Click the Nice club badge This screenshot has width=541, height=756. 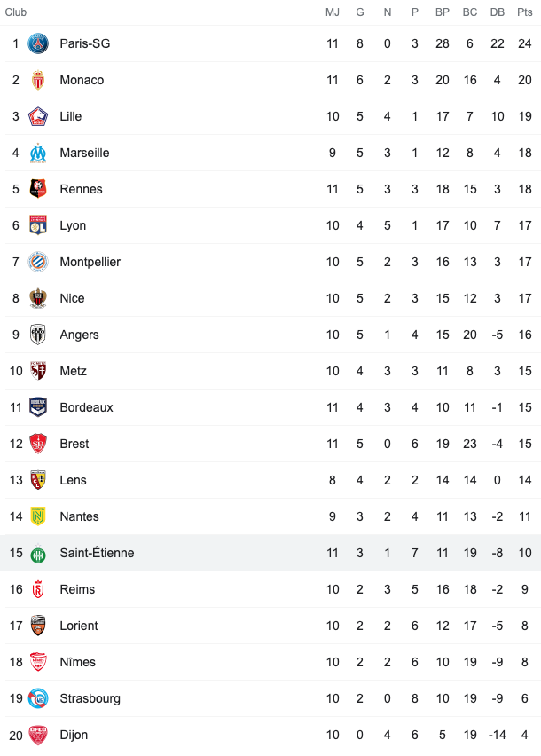(x=38, y=298)
